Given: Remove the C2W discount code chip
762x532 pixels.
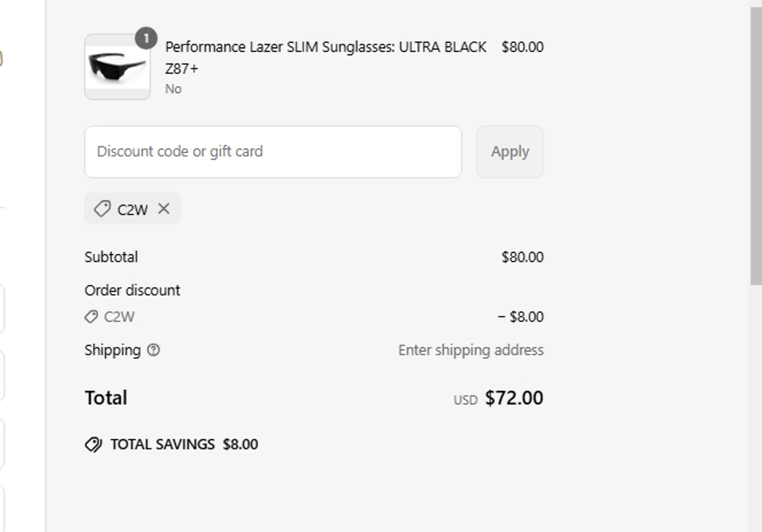Looking at the screenshot, I should 164,209.
